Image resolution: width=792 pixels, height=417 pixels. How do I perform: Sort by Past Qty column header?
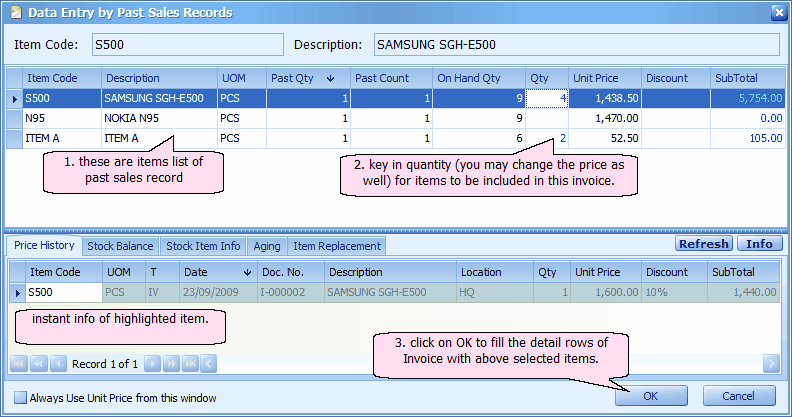click(x=308, y=78)
